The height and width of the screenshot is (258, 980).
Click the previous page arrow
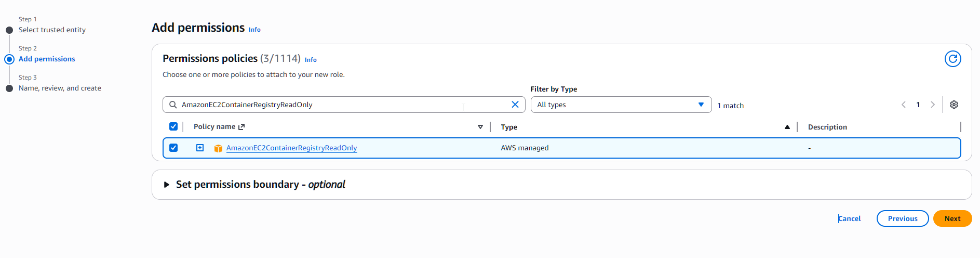coord(904,105)
